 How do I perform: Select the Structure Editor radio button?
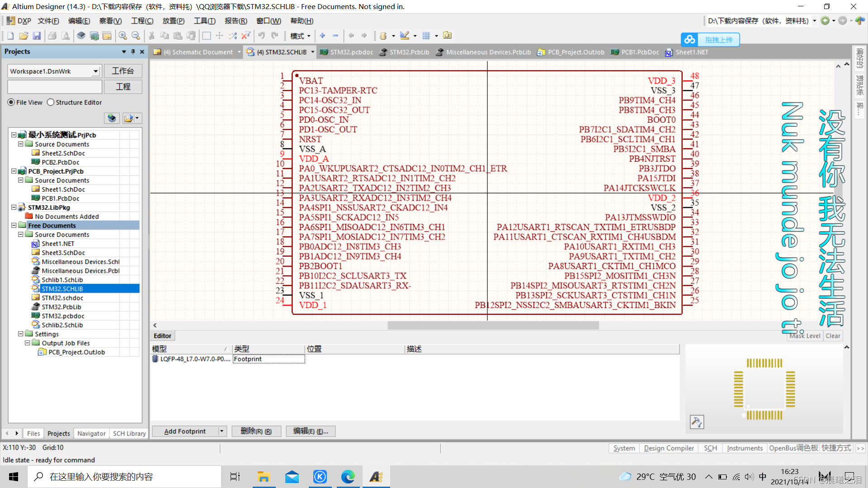(51, 103)
